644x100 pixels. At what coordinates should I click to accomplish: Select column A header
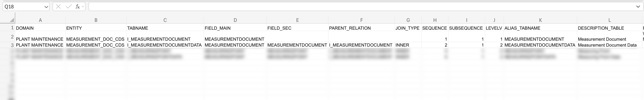pyautogui.click(x=40, y=20)
